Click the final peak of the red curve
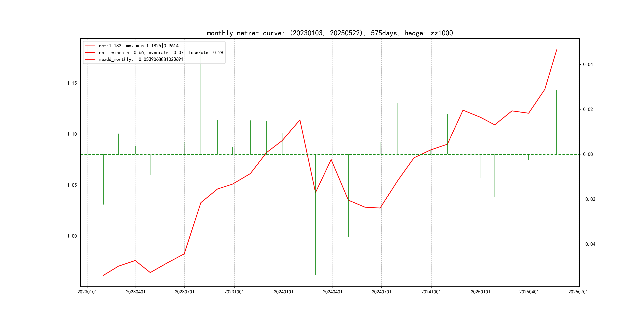Screen dimensions: 644x322 coord(557,50)
